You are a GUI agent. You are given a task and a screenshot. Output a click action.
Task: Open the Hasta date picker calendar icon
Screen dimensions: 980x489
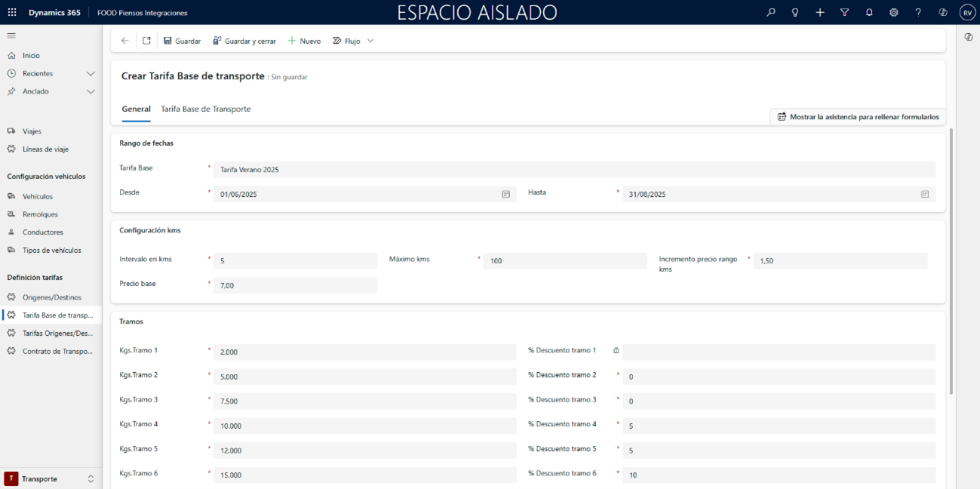(x=924, y=195)
